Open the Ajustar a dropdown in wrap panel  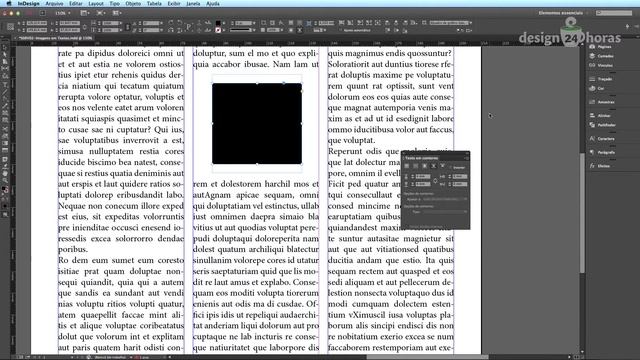click(x=445, y=199)
